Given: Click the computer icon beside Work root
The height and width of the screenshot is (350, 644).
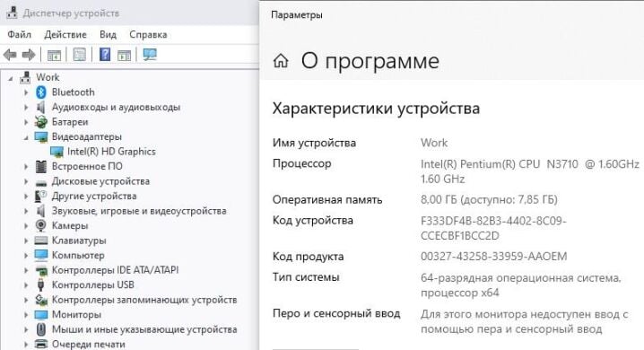Looking at the screenshot, I should (25, 77).
